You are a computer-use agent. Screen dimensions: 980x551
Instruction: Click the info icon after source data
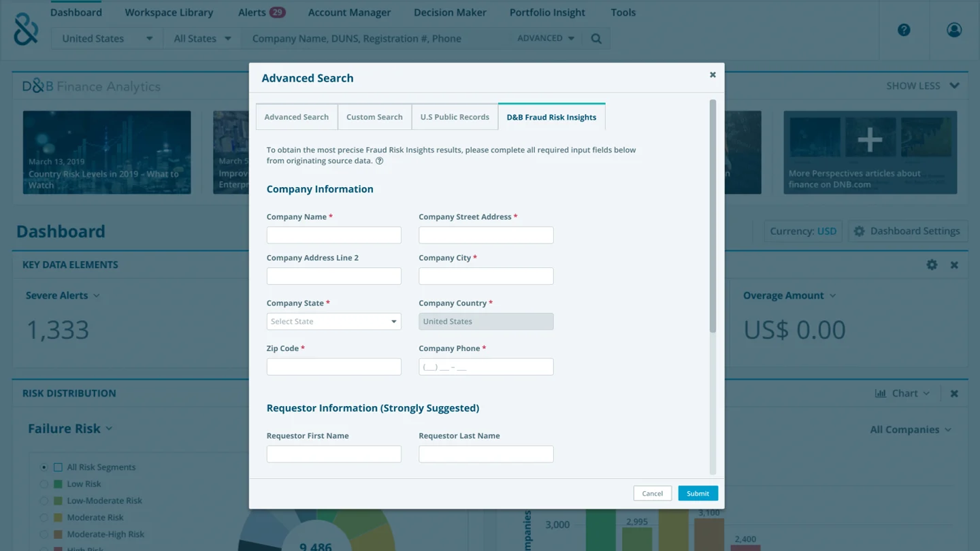tap(380, 161)
